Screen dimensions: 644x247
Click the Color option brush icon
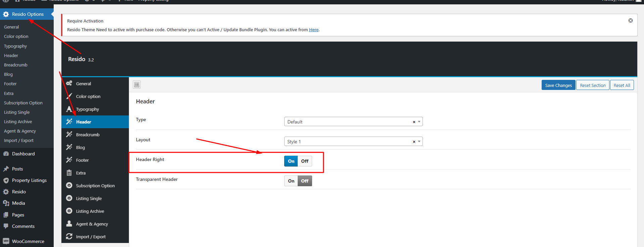click(x=69, y=96)
